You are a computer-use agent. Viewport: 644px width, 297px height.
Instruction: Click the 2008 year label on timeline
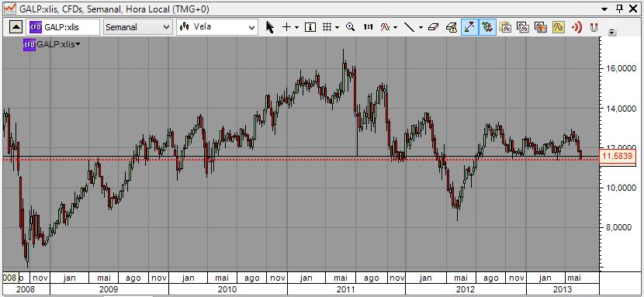[26, 289]
